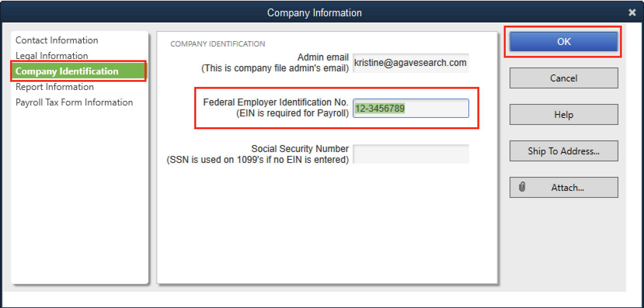This screenshot has height=308, width=644.
Task: Click the Attach label on the Attach button
Action: (567, 188)
